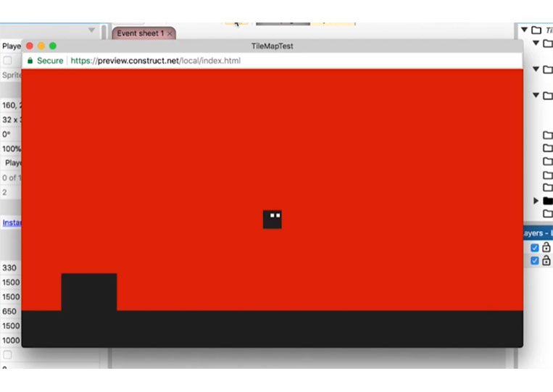Toggle visibility checkbox of the top layer
The height and width of the screenshot is (392, 553).
click(x=535, y=248)
